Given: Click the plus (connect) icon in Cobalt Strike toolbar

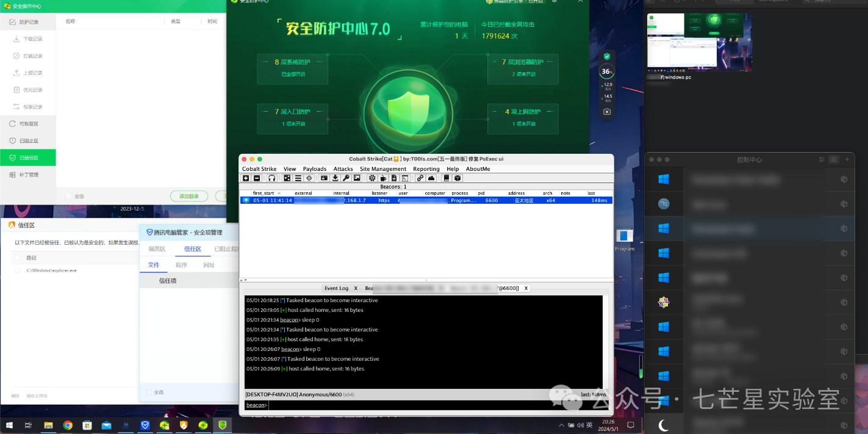Looking at the screenshot, I should tap(246, 178).
